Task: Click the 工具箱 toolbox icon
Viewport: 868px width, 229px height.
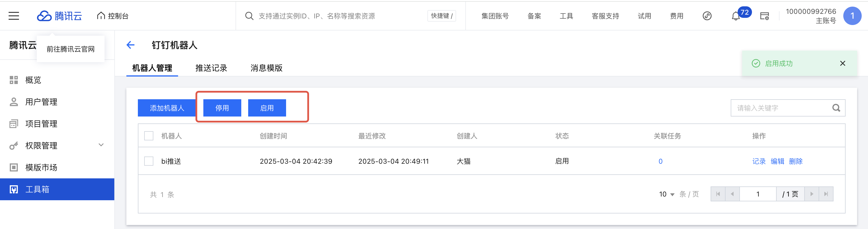Action: tap(14, 189)
